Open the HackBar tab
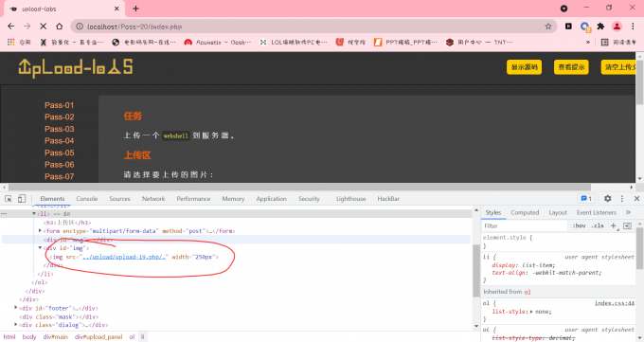Viewport: 644px width, 342px height. click(388, 199)
